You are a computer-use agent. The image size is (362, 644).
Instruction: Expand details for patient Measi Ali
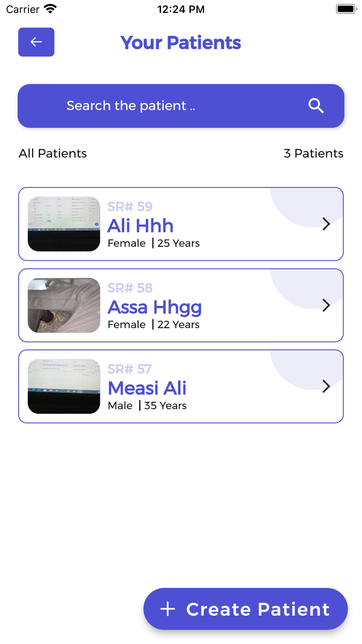pos(326,386)
